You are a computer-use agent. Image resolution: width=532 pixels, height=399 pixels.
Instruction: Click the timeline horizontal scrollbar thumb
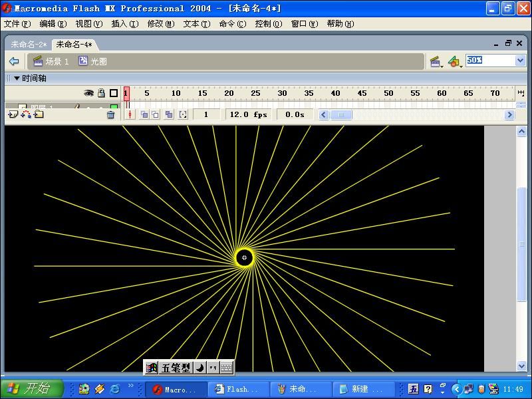[341, 115]
